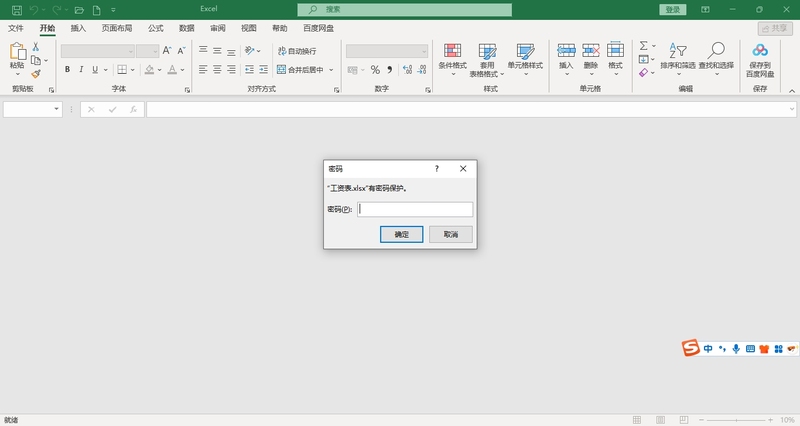The width and height of the screenshot is (800, 426).
Task: Click the text orientation icon
Action: point(249,51)
